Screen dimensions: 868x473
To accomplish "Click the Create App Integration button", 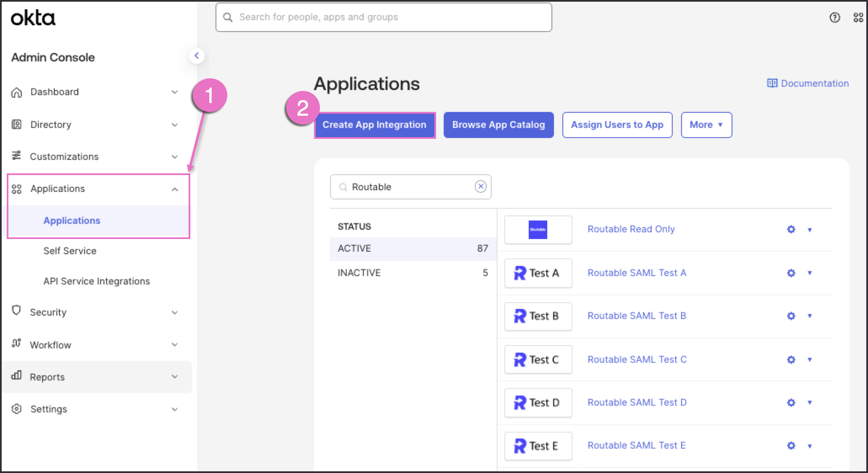I will pyautogui.click(x=374, y=125).
